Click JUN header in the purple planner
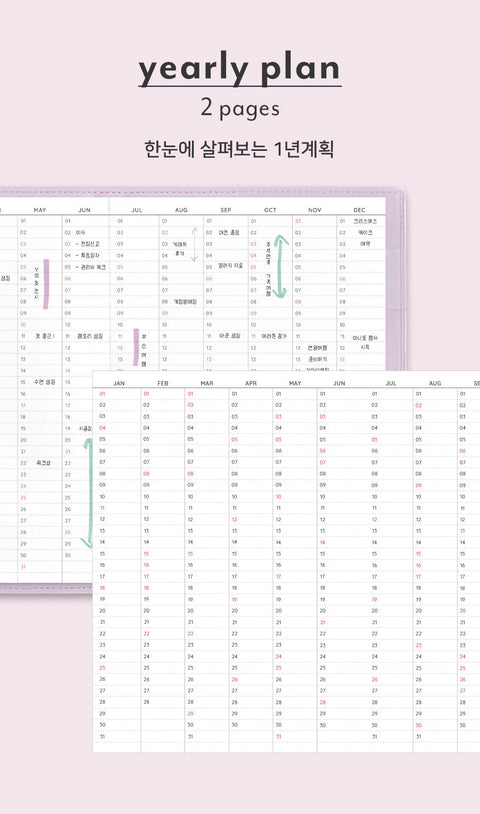The image size is (480, 814). pos(85,210)
